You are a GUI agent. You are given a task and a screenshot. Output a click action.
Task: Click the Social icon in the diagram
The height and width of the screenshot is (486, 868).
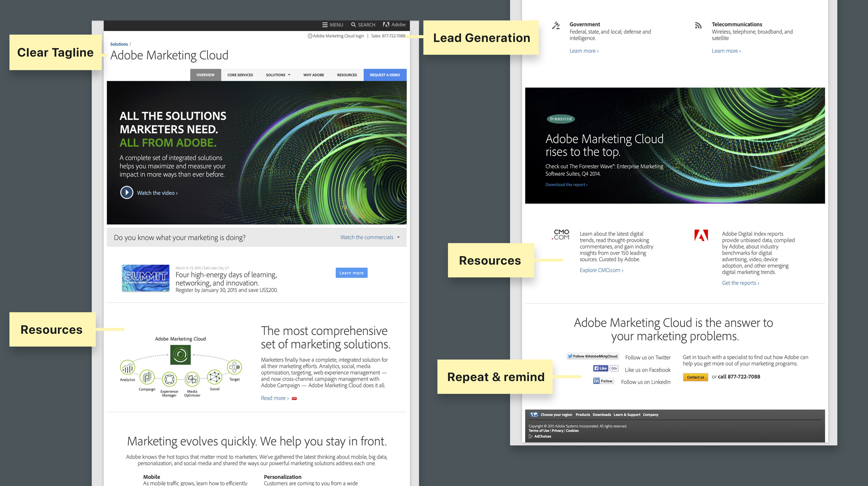[215, 377]
